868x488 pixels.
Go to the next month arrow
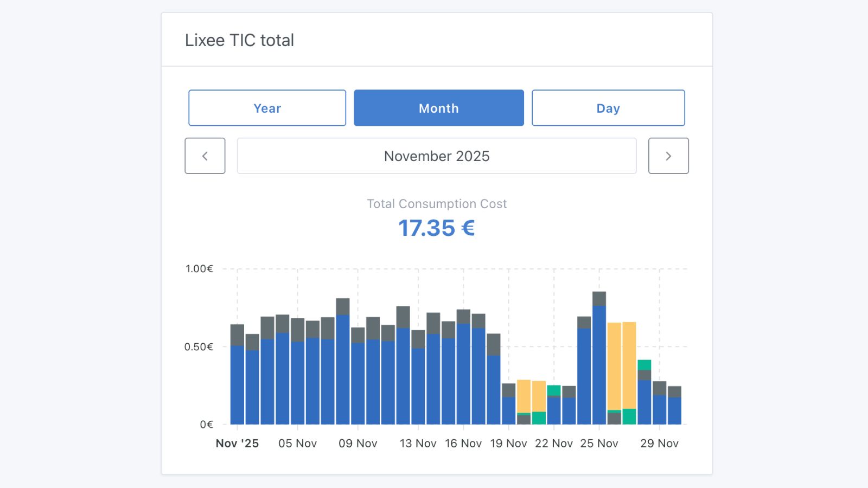pyautogui.click(x=668, y=156)
